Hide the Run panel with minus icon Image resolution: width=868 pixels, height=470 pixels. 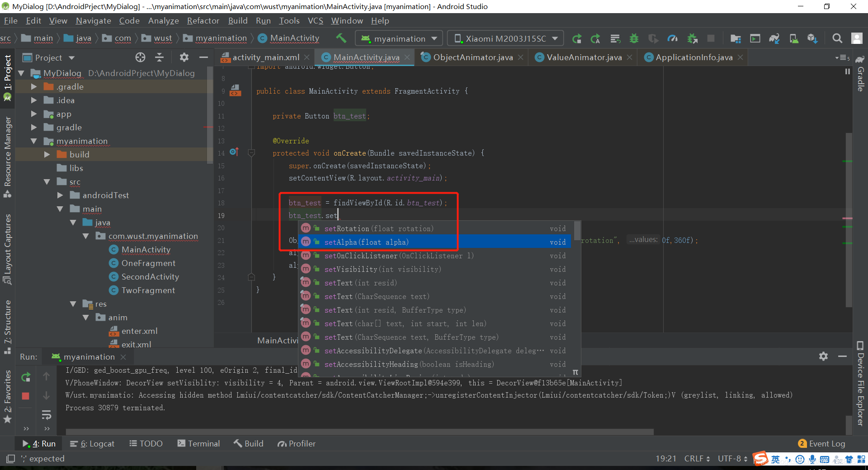click(x=842, y=356)
